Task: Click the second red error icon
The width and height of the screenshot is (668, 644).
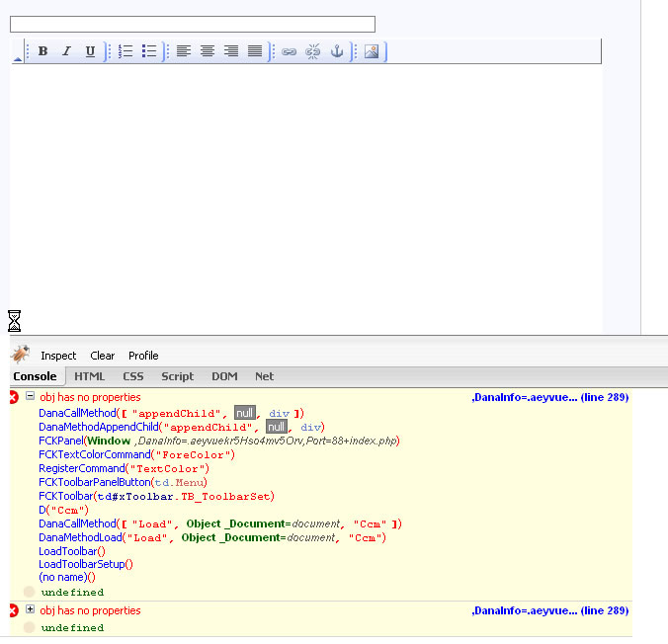Action: click(x=14, y=610)
